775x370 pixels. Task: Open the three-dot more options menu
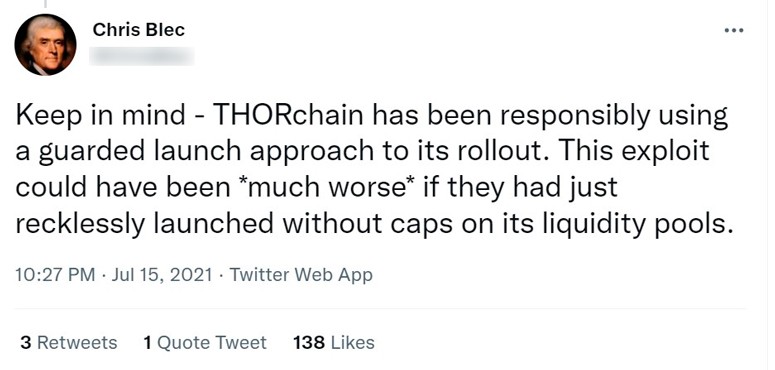[733, 31]
